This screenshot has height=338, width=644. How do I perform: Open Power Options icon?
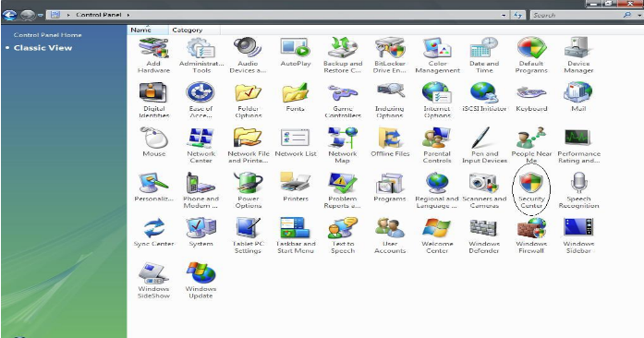click(x=248, y=191)
